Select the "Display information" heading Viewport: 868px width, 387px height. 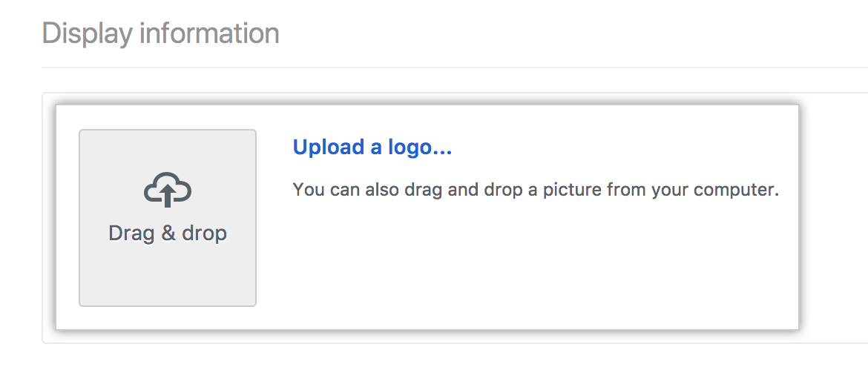tap(161, 33)
